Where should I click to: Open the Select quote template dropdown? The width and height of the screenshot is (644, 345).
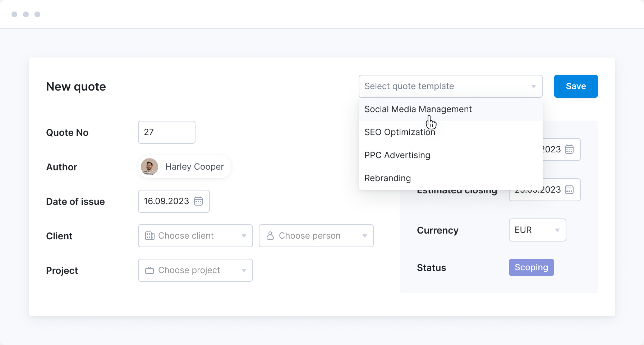click(450, 86)
